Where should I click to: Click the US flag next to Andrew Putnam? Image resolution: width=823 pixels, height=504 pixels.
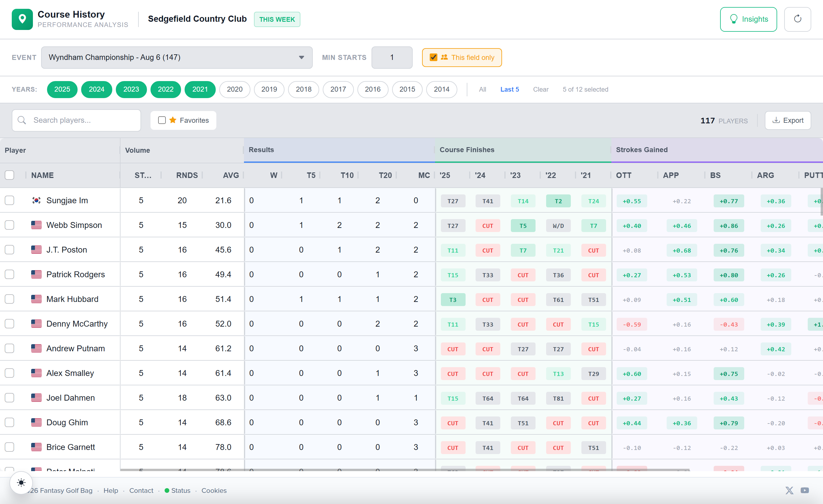tap(36, 348)
